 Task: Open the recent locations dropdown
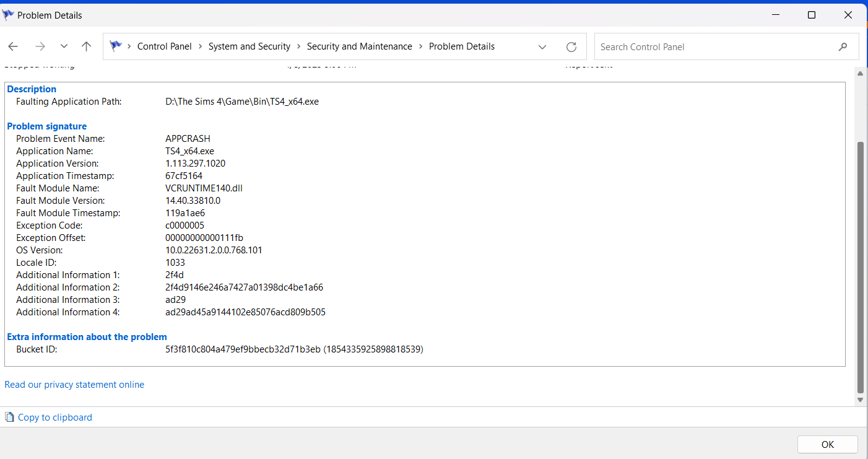pos(64,46)
